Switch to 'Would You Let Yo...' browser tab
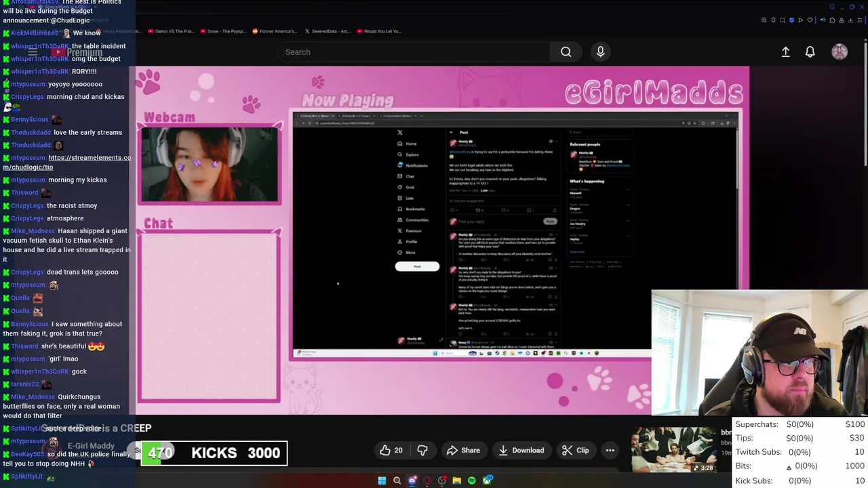 coord(378,31)
